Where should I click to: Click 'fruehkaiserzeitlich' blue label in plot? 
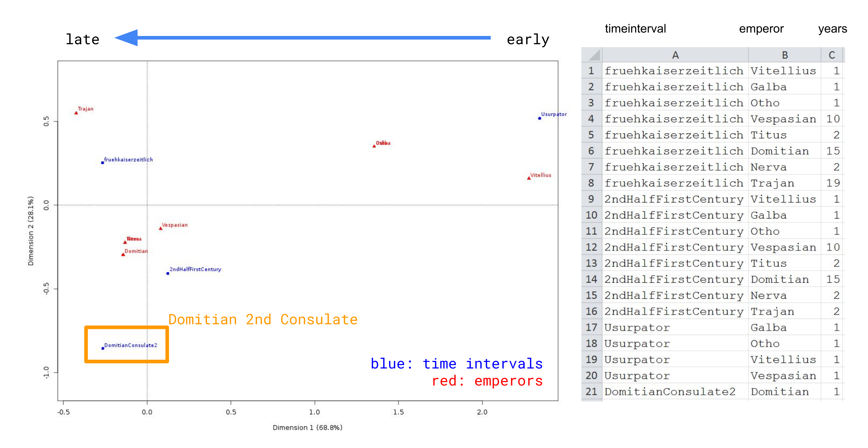click(128, 160)
